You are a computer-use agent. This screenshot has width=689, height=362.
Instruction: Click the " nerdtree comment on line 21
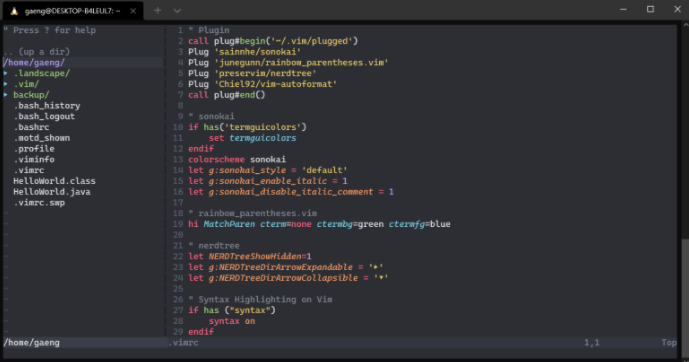click(x=214, y=246)
